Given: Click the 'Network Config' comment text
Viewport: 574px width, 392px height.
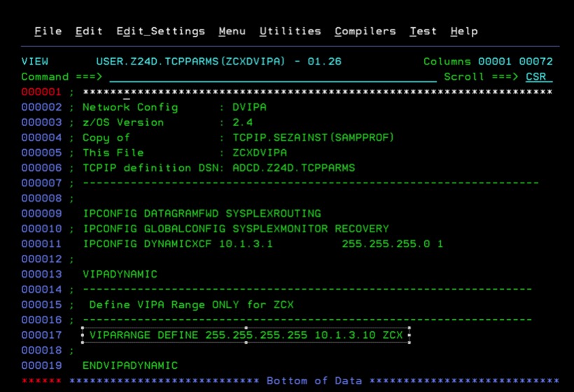Looking at the screenshot, I should (130, 107).
